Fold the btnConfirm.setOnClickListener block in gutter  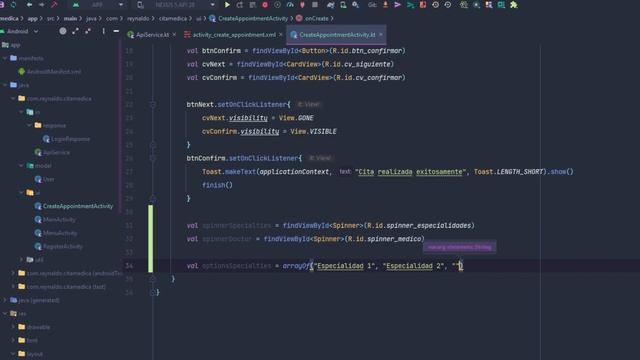153,158
